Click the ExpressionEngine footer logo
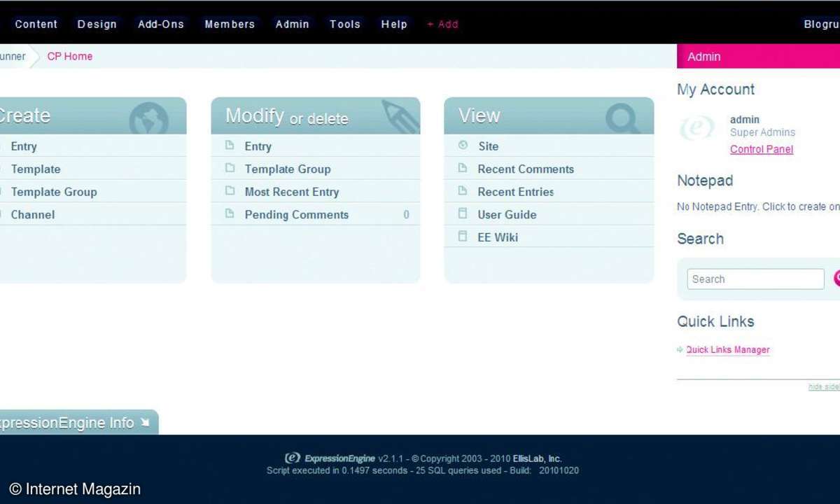 point(330,458)
